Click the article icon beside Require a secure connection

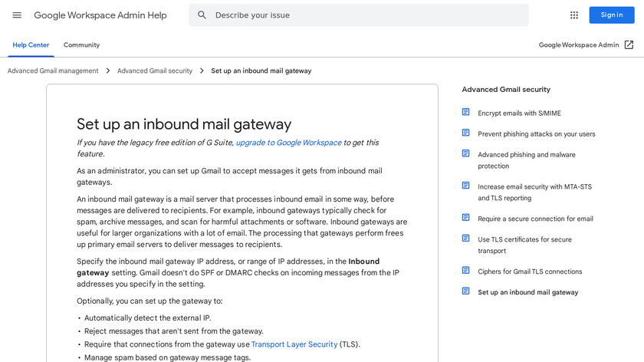pos(465,218)
